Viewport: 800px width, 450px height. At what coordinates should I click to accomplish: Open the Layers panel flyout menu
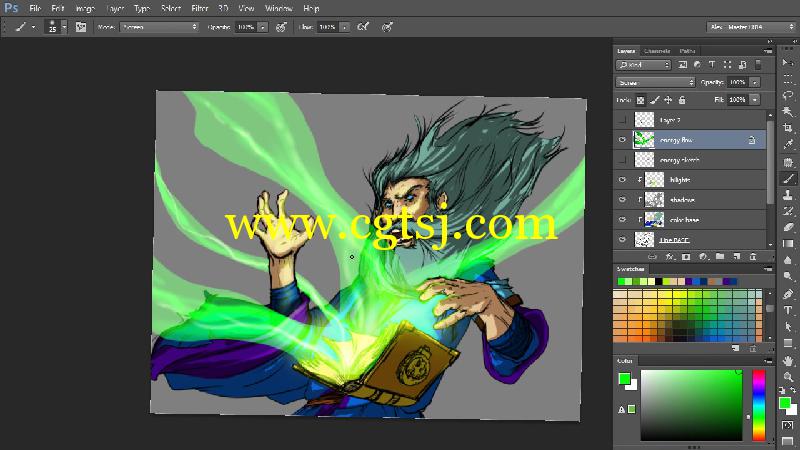point(768,51)
